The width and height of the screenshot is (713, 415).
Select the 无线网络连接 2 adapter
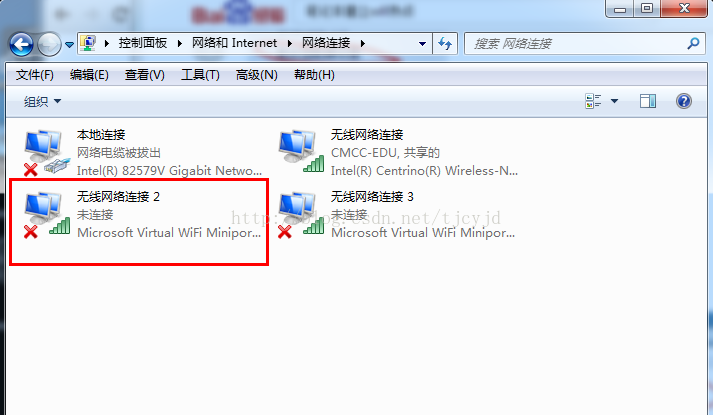pos(142,215)
